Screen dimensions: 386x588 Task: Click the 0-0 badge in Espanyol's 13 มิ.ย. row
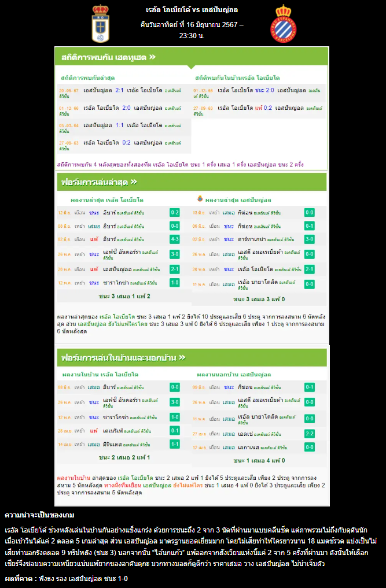(310, 213)
